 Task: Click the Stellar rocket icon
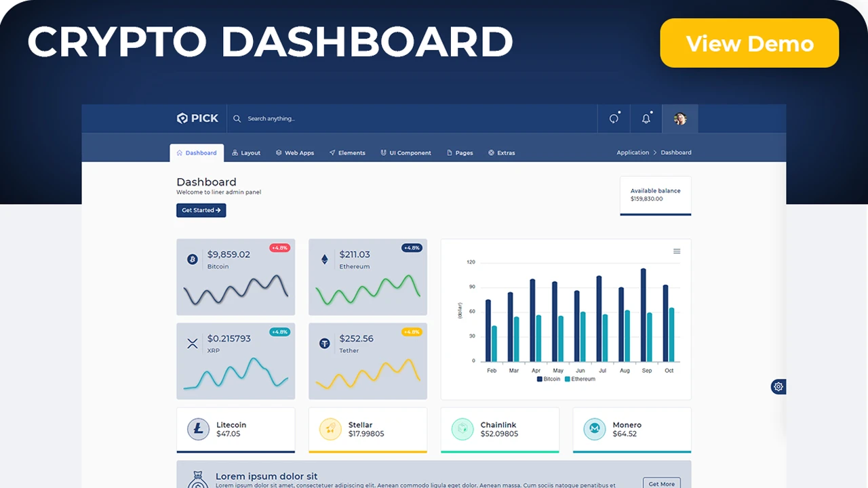[x=330, y=429]
